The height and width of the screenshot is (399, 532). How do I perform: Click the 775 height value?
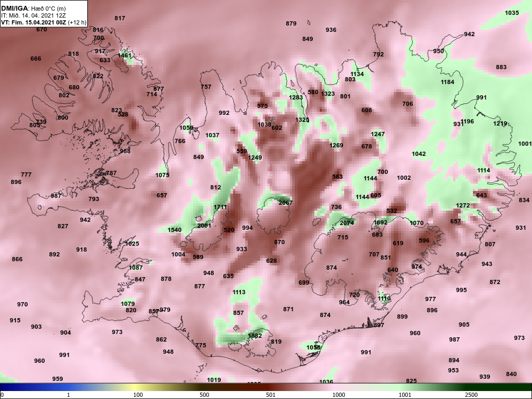pos(201,345)
